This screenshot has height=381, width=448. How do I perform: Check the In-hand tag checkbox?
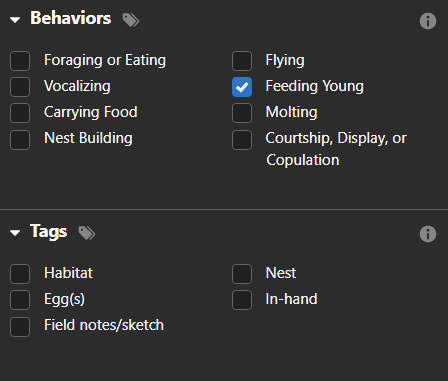click(x=242, y=300)
